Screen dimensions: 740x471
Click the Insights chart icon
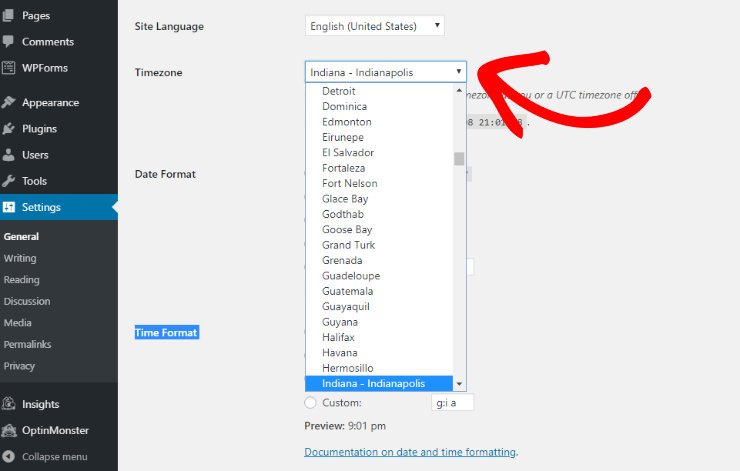9,404
